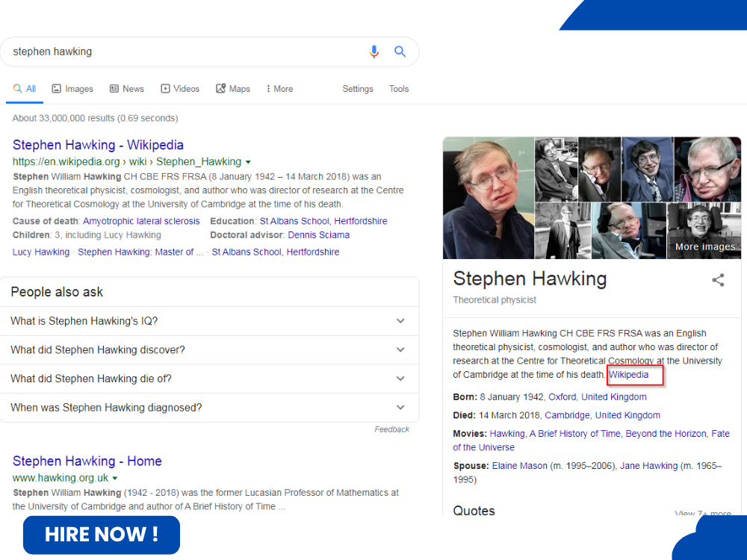Open Education St Albans School, Hertfordshire link
Image resolution: width=747 pixels, height=560 pixels.
(x=323, y=221)
